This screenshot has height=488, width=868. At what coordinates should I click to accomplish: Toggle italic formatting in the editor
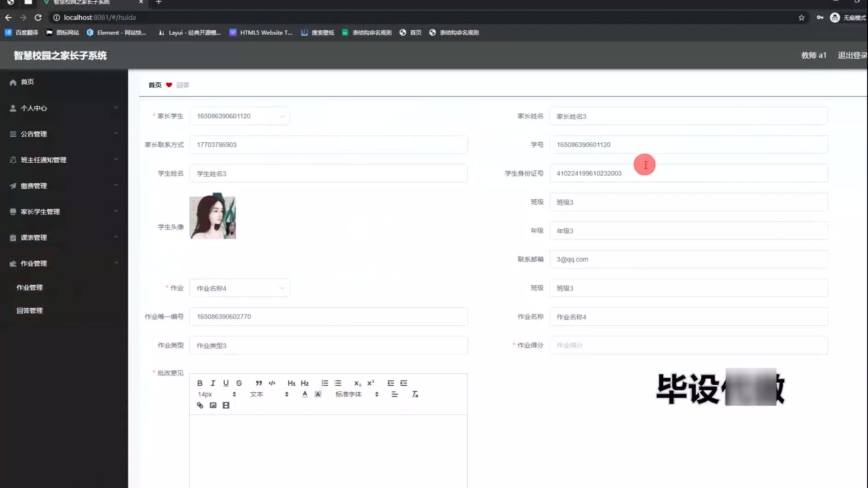click(x=213, y=383)
